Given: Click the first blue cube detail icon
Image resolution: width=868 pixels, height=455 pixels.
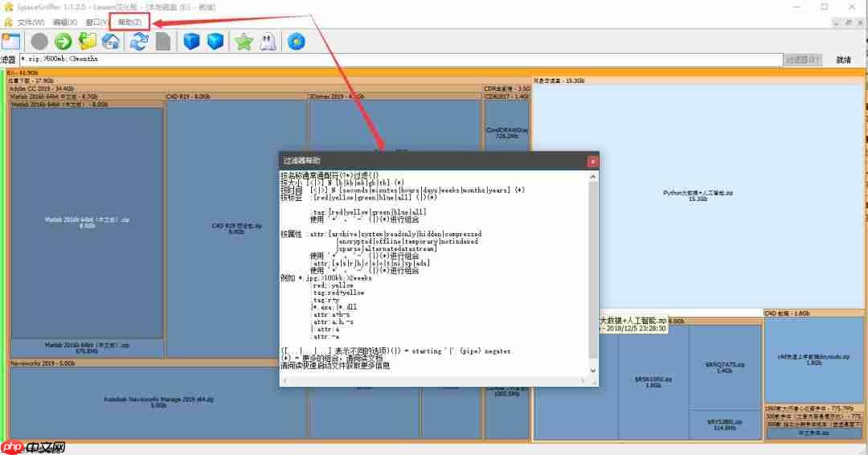Looking at the screenshot, I should (191, 42).
